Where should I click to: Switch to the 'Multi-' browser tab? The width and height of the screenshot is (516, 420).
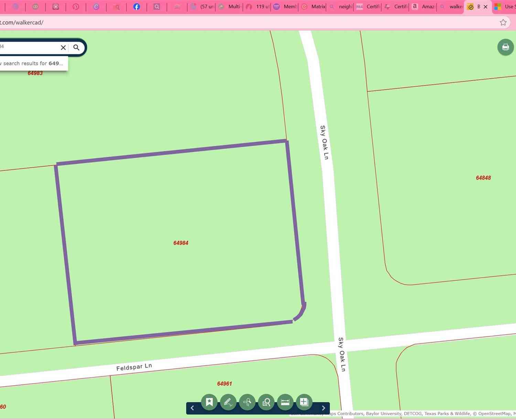tap(229, 7)
